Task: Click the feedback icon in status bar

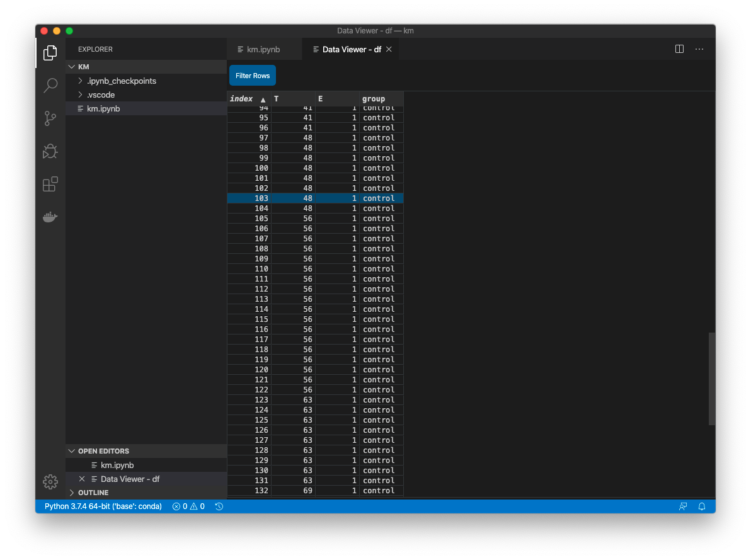Action: (683, 506)
